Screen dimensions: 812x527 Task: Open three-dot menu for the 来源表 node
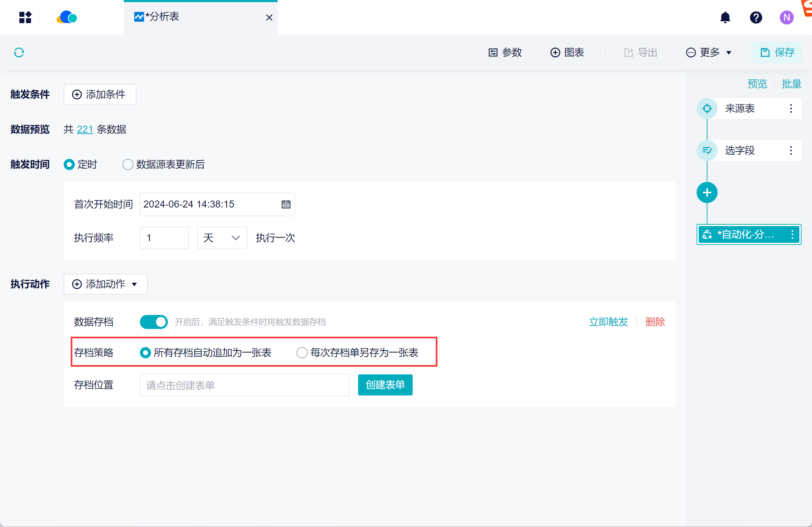coord(791,108)
